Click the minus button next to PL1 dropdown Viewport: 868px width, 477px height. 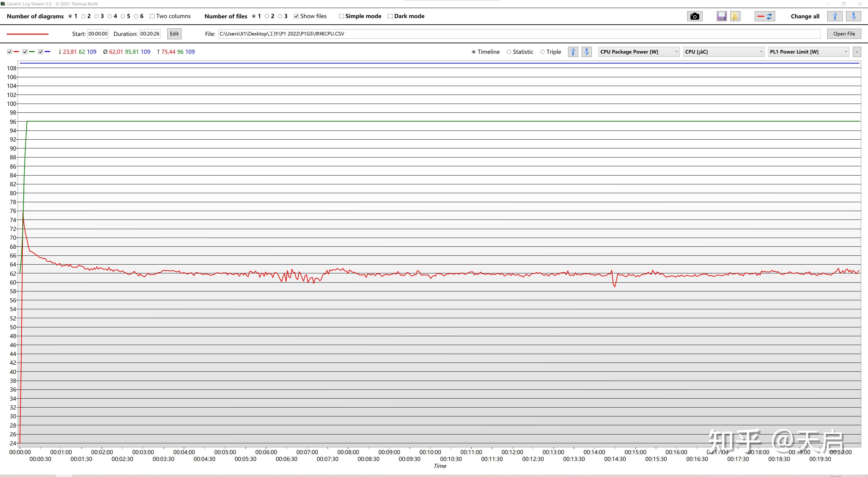(857, 52)
